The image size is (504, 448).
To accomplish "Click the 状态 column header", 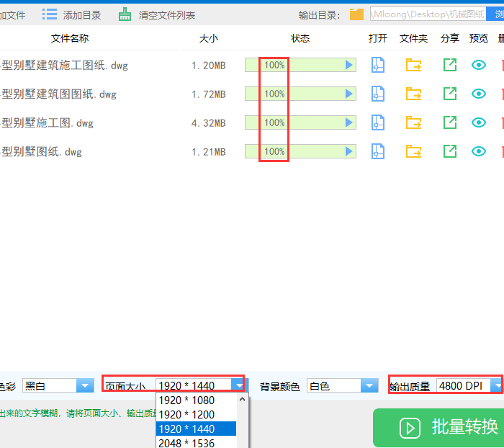I will tap(300, 38).
